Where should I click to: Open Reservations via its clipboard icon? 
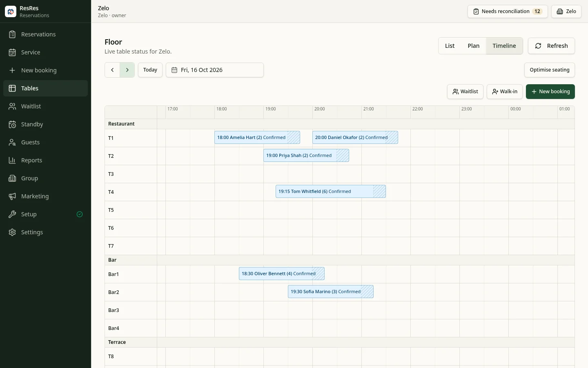coord(12,34)
